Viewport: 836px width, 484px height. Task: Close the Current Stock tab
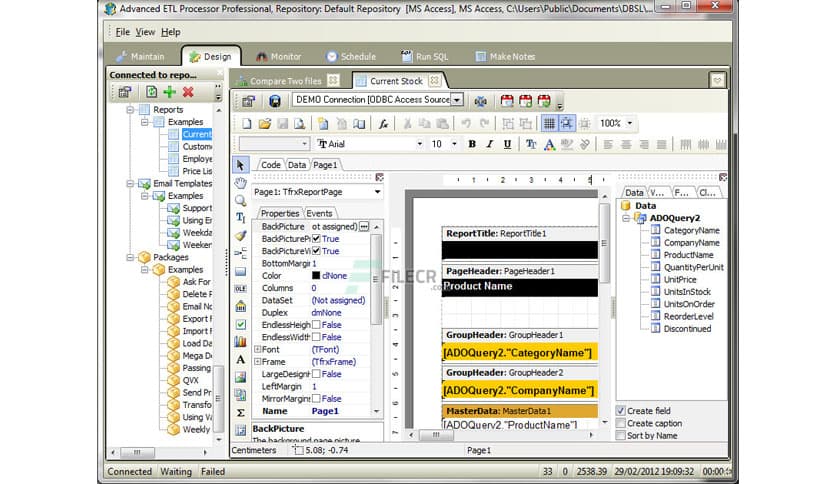click(x=435, y=80)
